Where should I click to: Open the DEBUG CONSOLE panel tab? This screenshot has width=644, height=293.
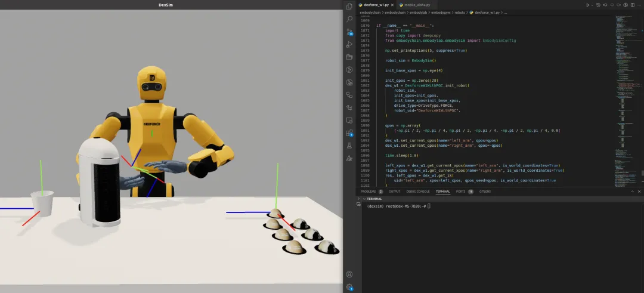(x=417, y=192)
